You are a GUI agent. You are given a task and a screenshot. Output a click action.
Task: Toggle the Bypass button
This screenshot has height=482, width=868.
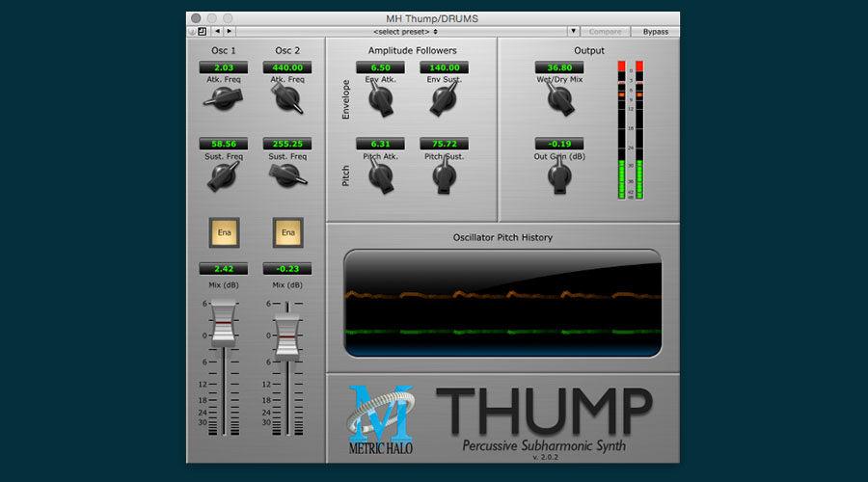pos(655,31)
